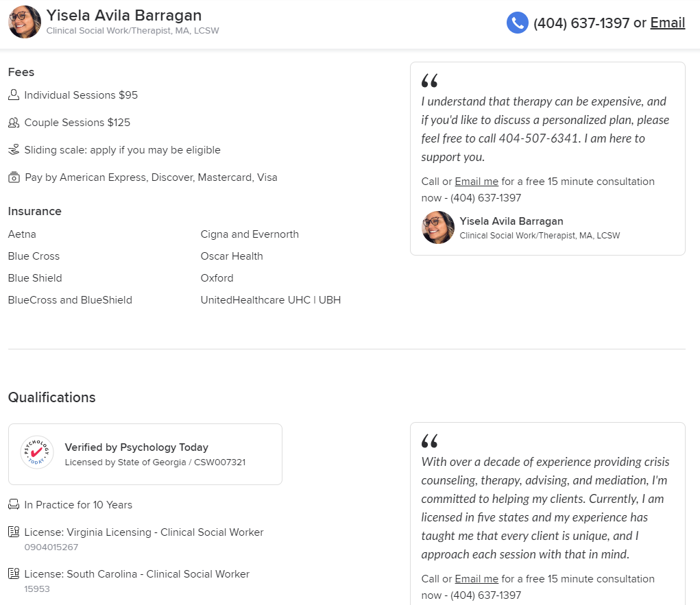700x605 pixels.
Task: Click the Cigna and Evernorth insurance entry
Action: coord(250,234)
